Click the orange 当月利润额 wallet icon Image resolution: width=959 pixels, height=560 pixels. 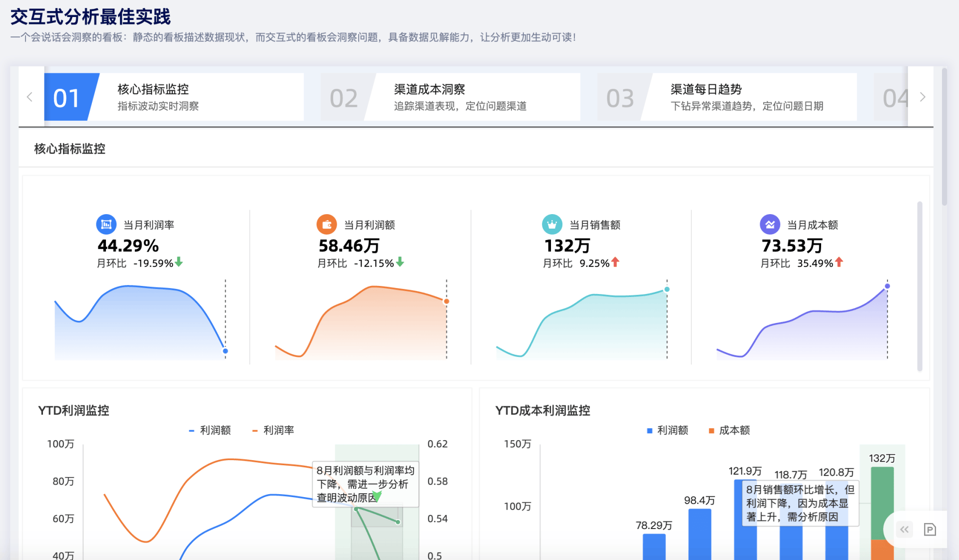(x=327, y=225)
